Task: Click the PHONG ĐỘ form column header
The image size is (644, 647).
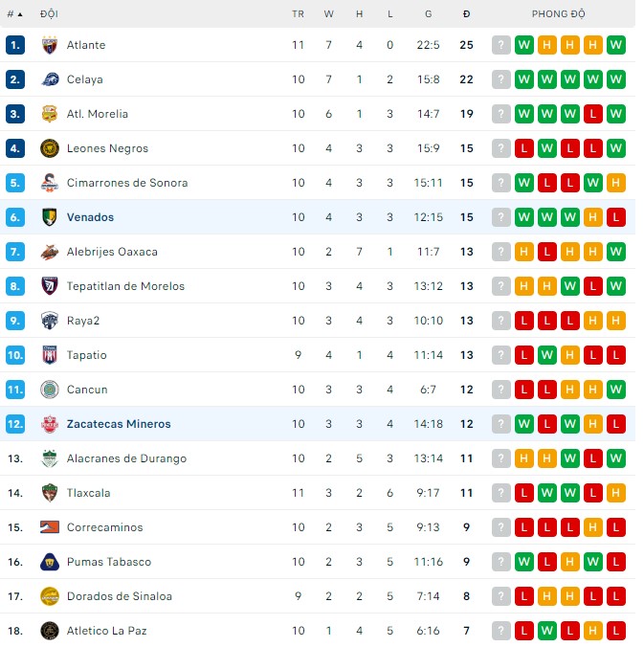Action: coord(559,14)
